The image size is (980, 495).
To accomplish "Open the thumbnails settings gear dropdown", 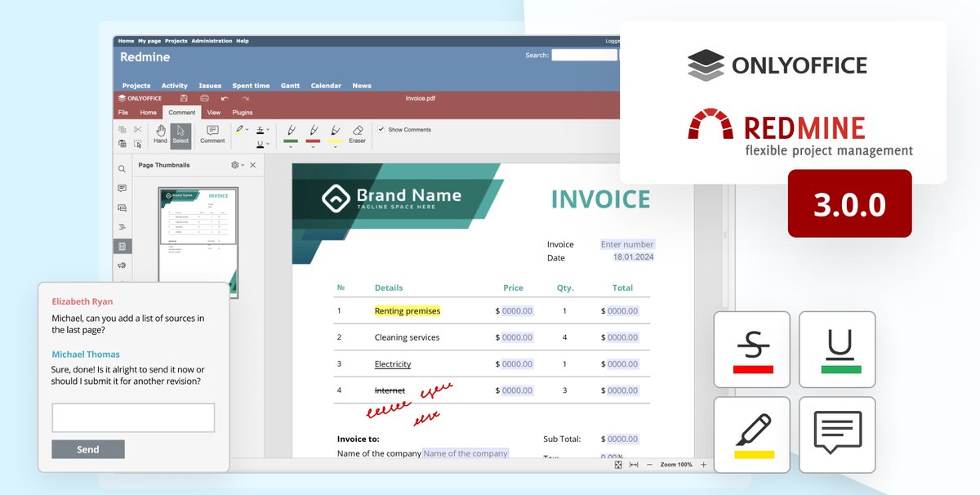I will (x=237, y=165).
